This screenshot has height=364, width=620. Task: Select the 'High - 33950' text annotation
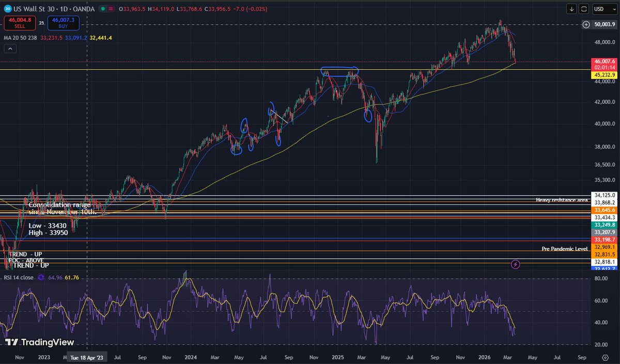pos(49,233)
